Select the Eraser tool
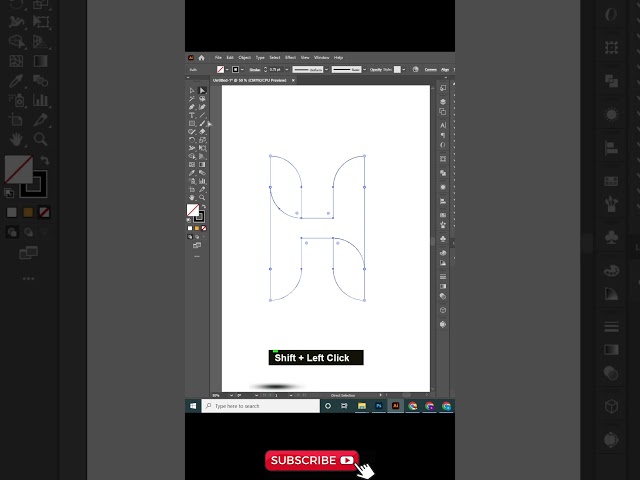 (x=202, y=131)
